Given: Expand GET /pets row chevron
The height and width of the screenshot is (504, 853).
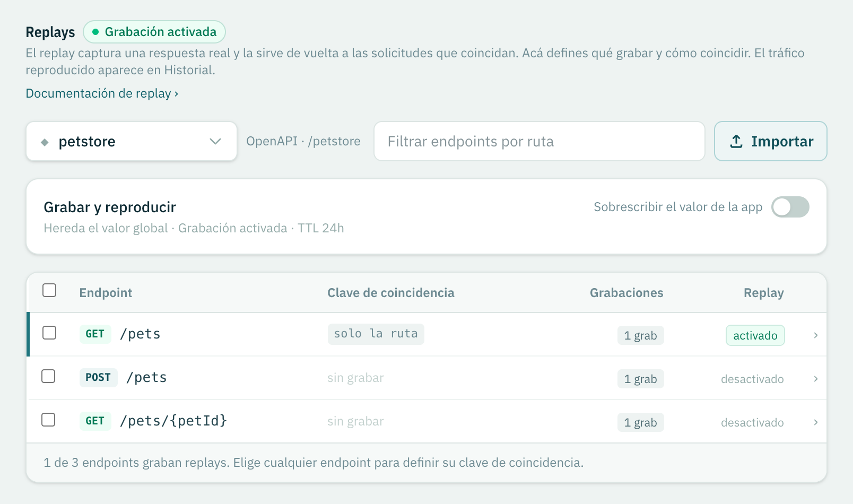Looking at the screenshot, I should pyautogui.click(x=816, y=335).
